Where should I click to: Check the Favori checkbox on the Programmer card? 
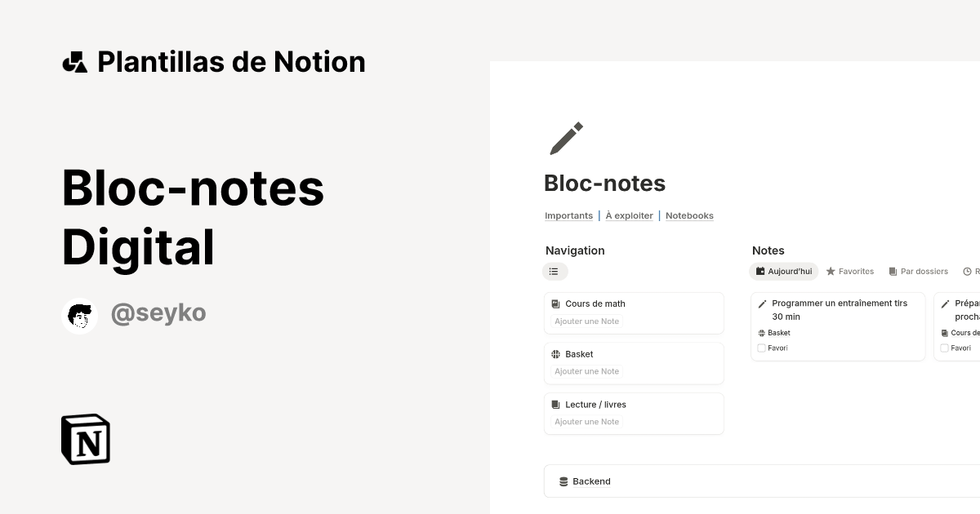click(762, 348)
